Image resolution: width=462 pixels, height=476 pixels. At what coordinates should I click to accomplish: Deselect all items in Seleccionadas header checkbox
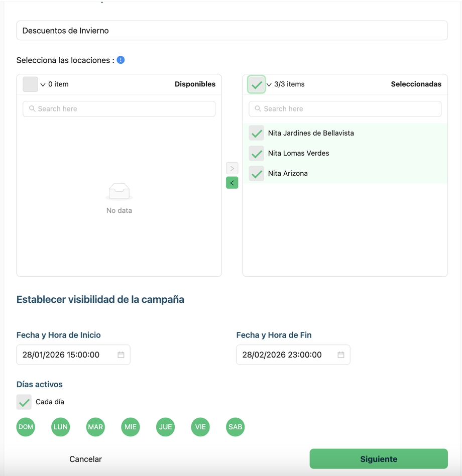(x=257, y=84)
